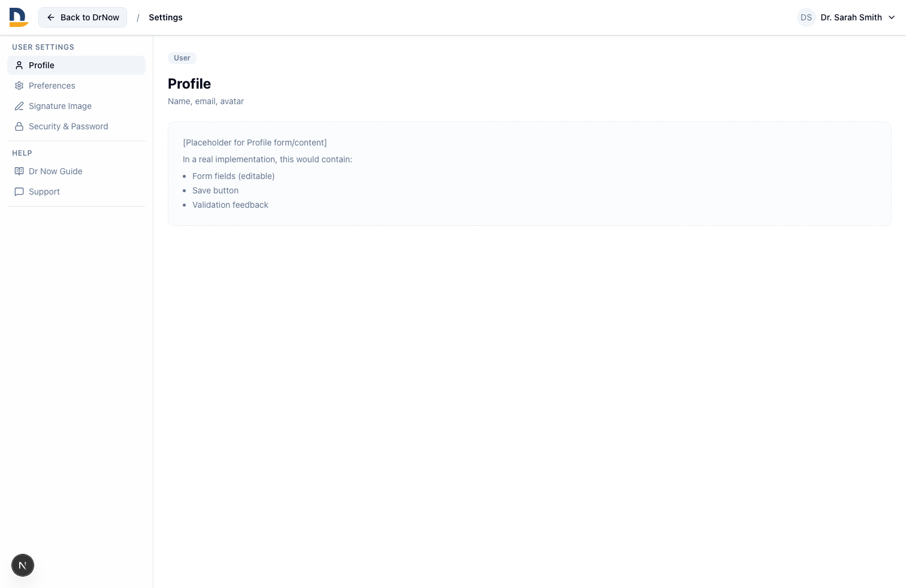Open the Support page
Viewport: 906px width, 588px height.
(76, 192)
